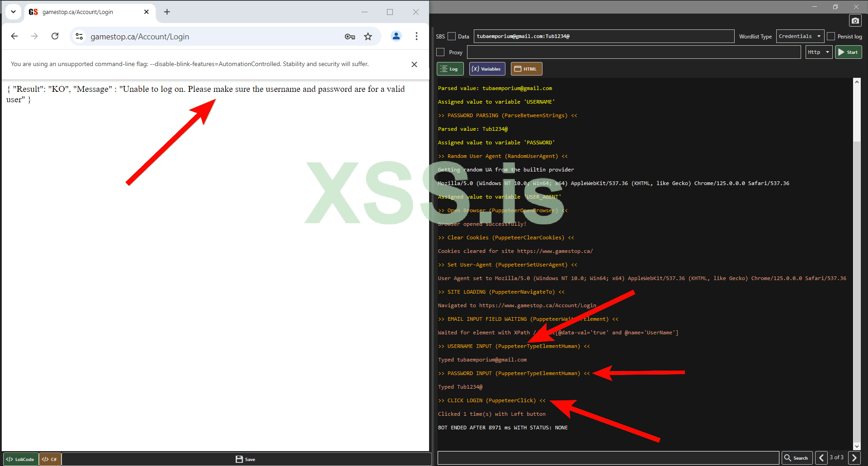Click the log scrollbar down arrow
Viewport: 868px width, 466px height.
point(857,446)
